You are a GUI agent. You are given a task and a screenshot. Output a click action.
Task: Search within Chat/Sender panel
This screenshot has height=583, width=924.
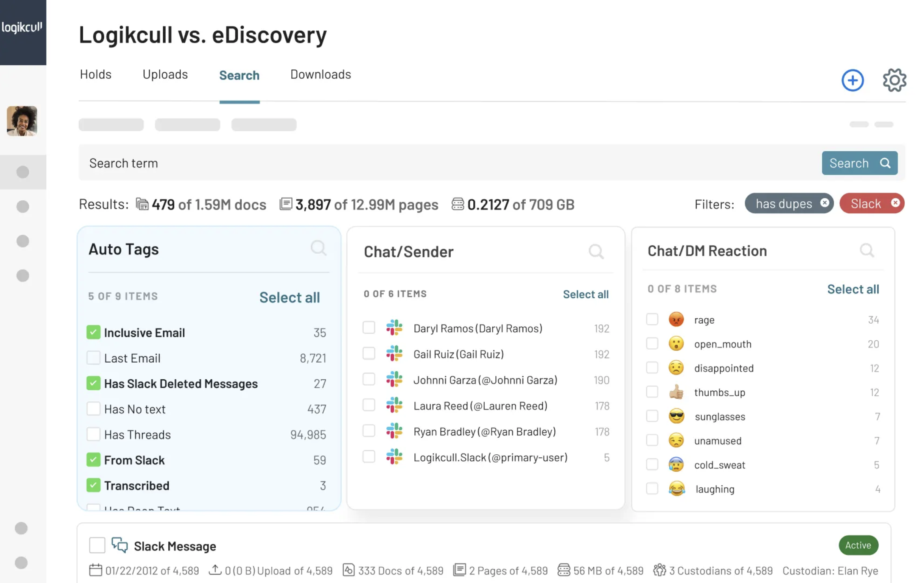pyautogui.click(x=596, y=251)
